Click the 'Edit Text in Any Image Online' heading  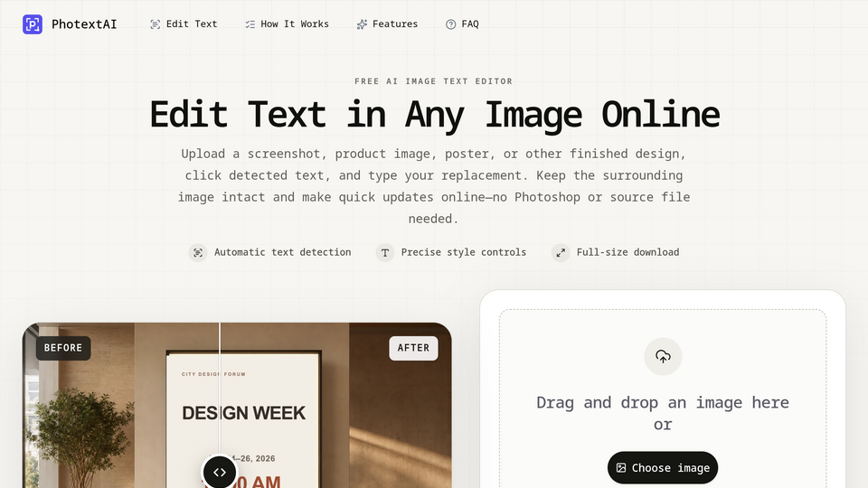click(434, 115)
